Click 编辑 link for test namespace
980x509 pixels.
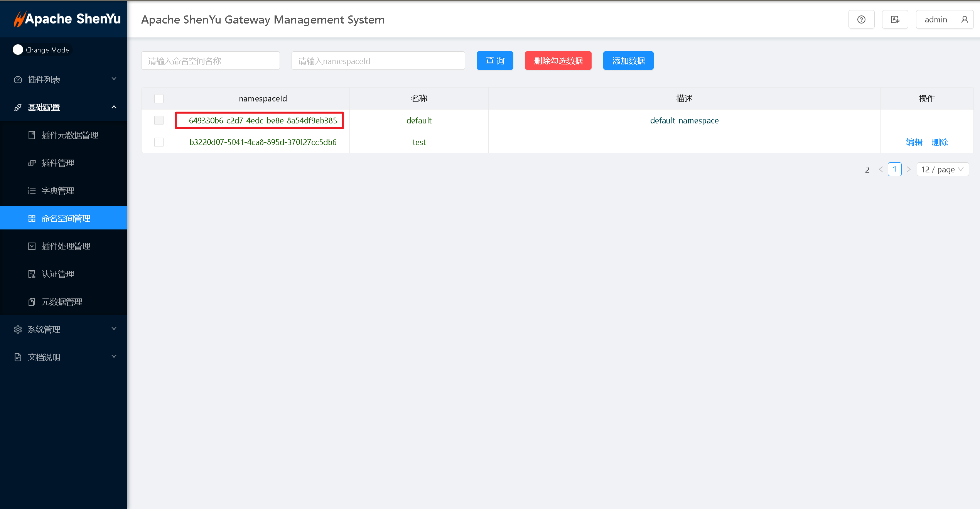coord(914,142)
